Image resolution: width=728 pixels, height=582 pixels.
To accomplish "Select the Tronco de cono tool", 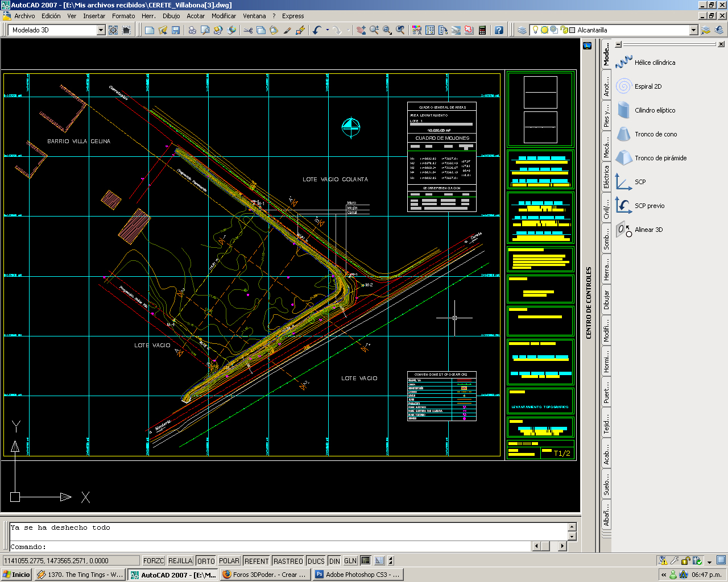I will [647, 134].
